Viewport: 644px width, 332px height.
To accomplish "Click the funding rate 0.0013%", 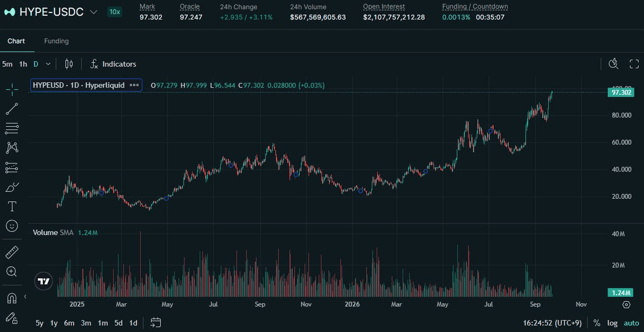I will pos(456,17).
